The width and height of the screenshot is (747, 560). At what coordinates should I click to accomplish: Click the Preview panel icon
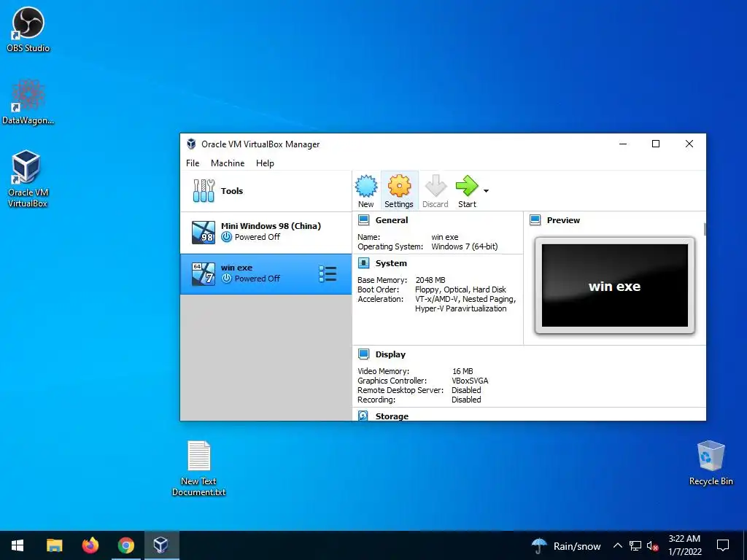[535, 220]
